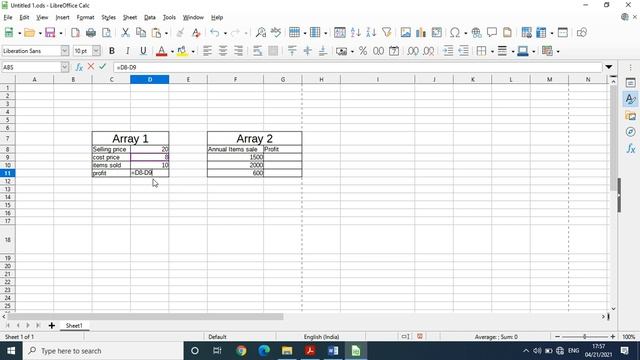
Task: Accept formula with the green checkmark
Action: pyautogui.click(x=102, y=67)
